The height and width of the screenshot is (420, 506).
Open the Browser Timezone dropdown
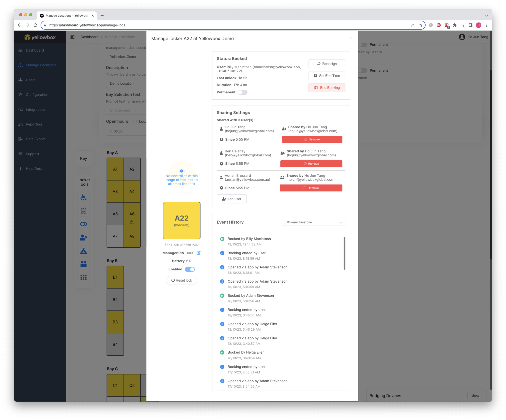[314, 222]
